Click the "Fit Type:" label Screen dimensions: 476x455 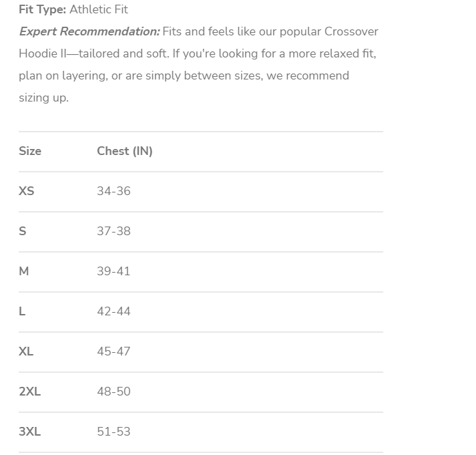coord(43,9)
